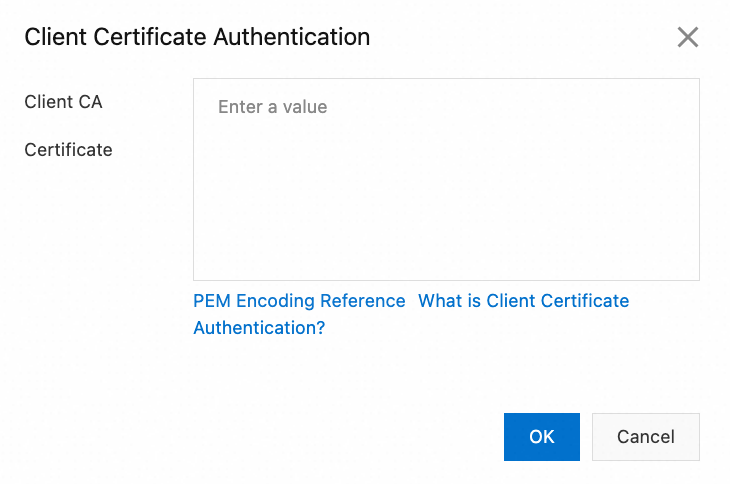The width and height of the screenshot is (730, 484).
Task: Click the 'Client CA' field label
Action: (63, 102)
